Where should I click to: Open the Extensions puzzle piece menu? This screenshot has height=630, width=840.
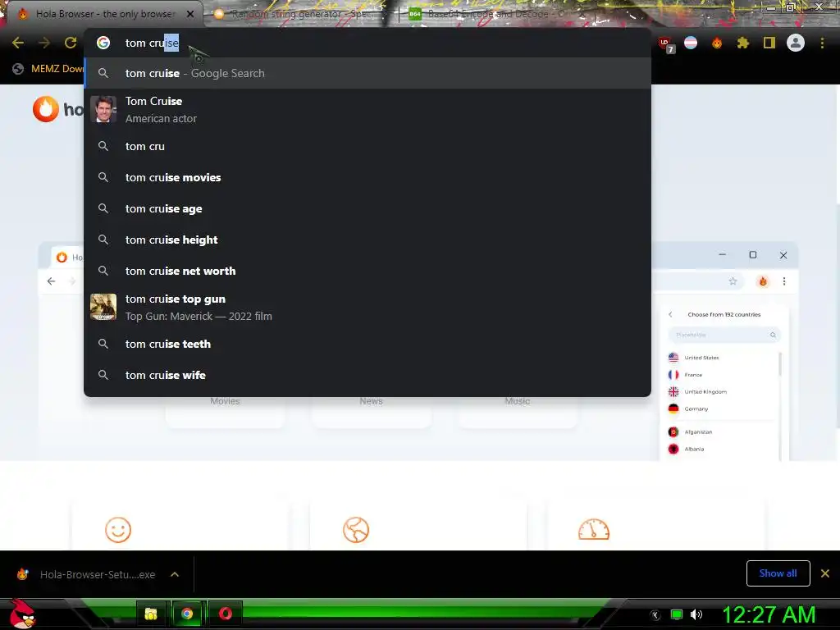click(743, 43)
